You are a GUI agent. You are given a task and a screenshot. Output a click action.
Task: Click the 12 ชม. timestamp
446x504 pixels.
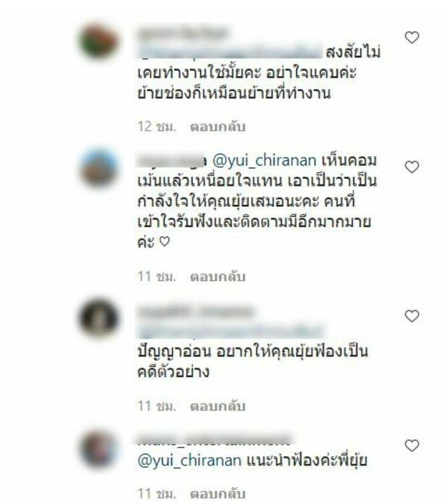[157, 127]
